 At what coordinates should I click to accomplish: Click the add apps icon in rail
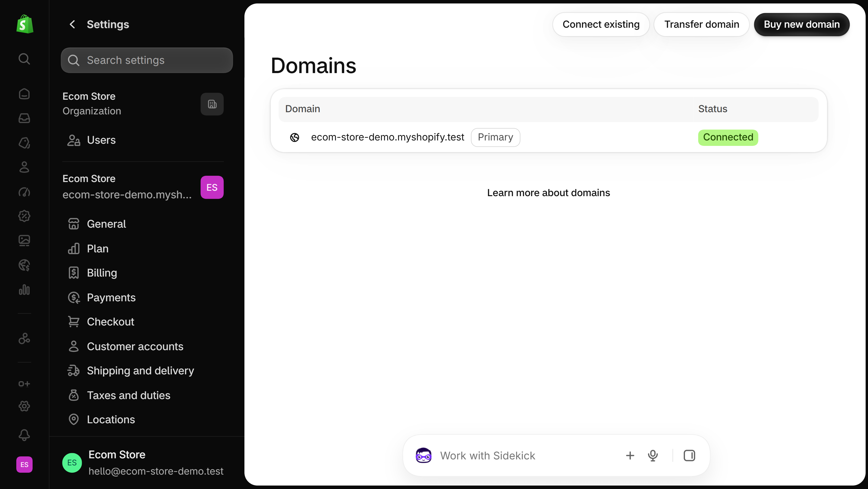[24, 384]
